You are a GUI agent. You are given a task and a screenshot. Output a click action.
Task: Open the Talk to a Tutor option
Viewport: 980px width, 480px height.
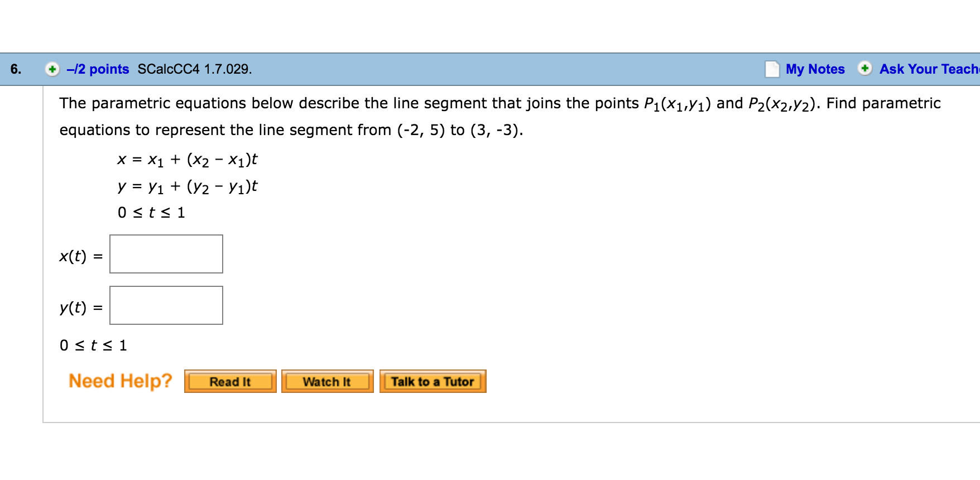[433, 381]
